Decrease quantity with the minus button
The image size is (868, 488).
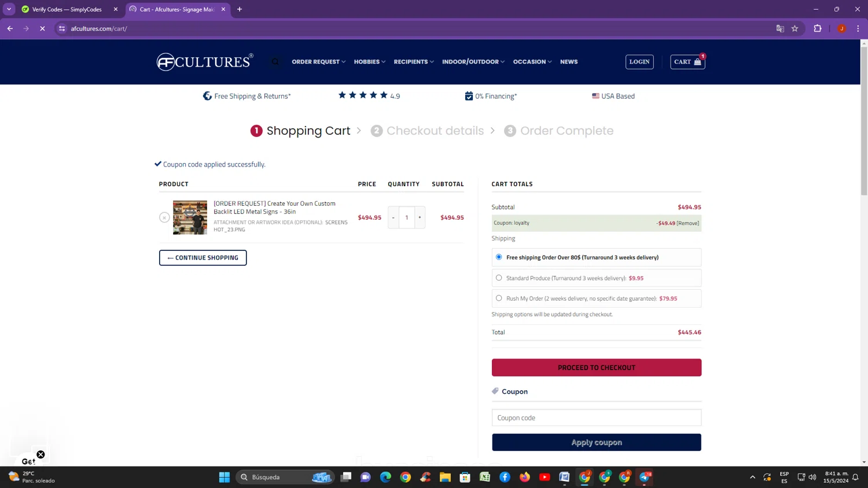pos(393,217)
